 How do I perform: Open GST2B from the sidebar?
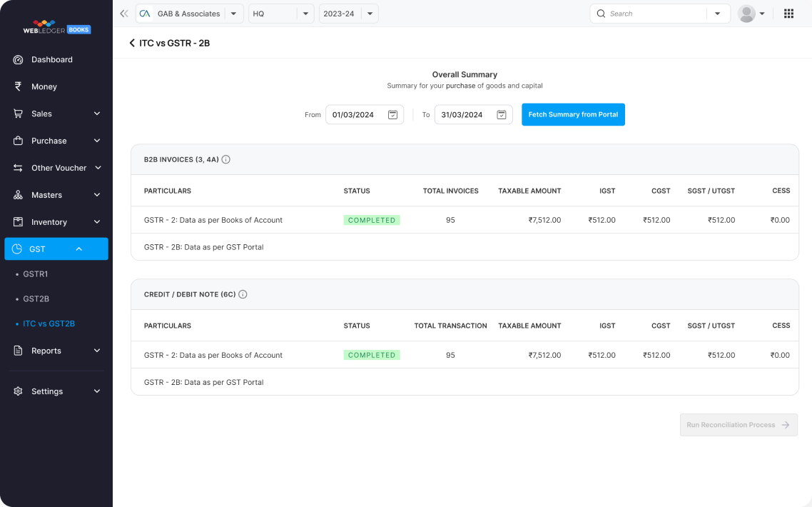click(x=35, y=298)
